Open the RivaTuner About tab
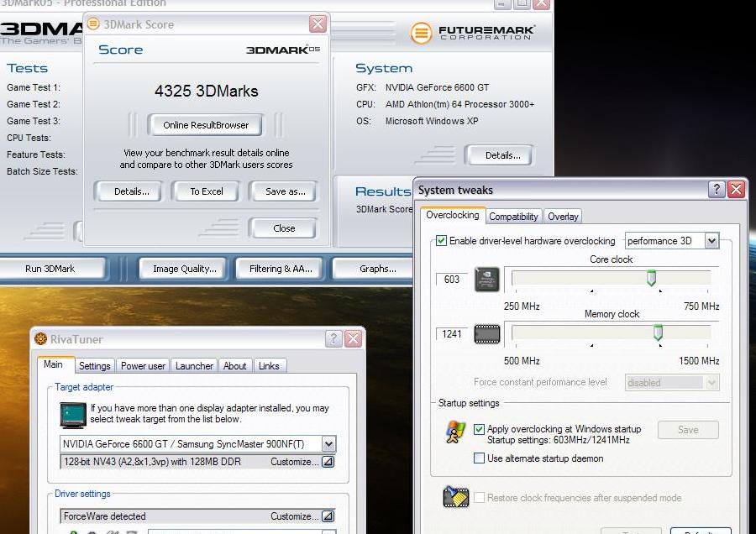This screenshot has width=756, height=534. tap(235, 366)
